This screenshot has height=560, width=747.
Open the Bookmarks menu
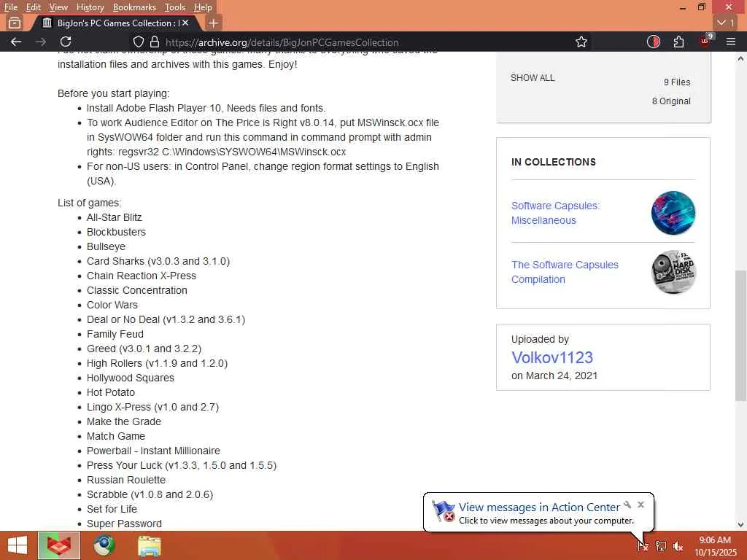click(x=134, y=7)
